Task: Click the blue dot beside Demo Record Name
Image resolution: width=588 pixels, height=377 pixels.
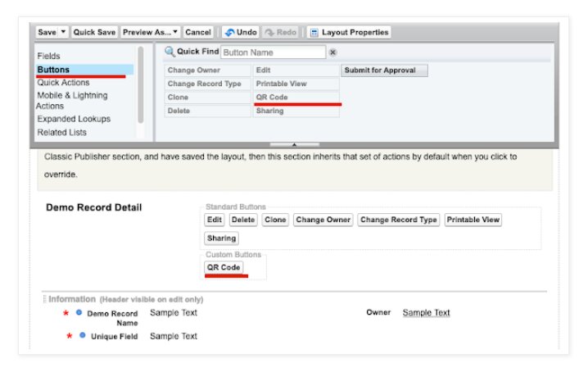Action: 79,312
